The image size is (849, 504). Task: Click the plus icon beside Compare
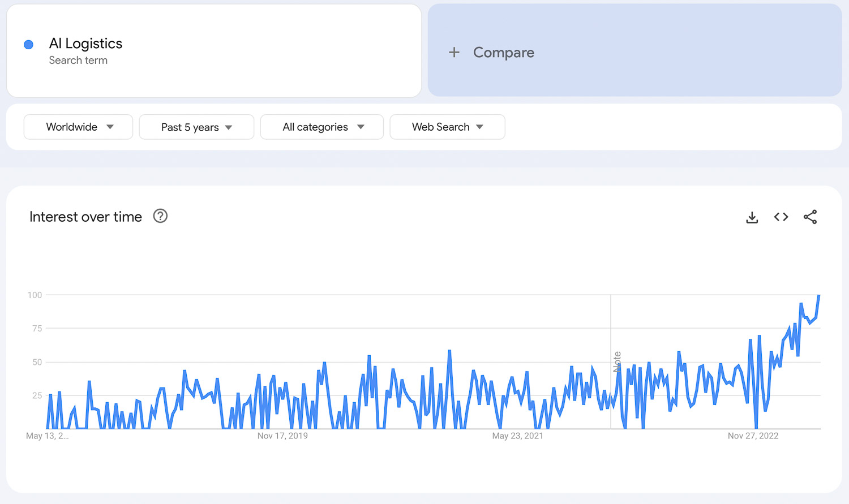454,53
